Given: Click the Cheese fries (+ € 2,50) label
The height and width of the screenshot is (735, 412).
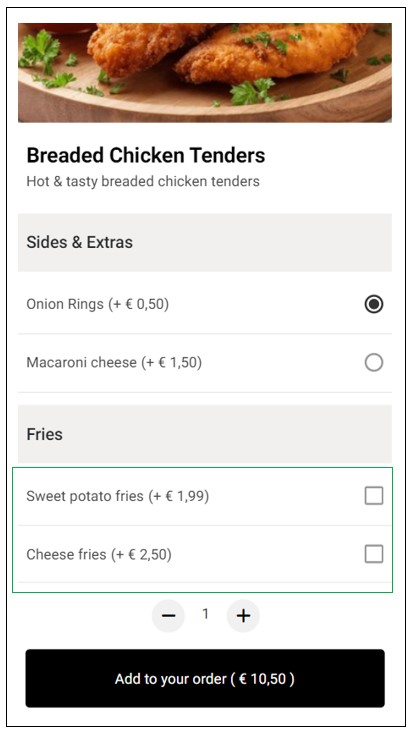Looking at the screenshot, I should point(99,555).
